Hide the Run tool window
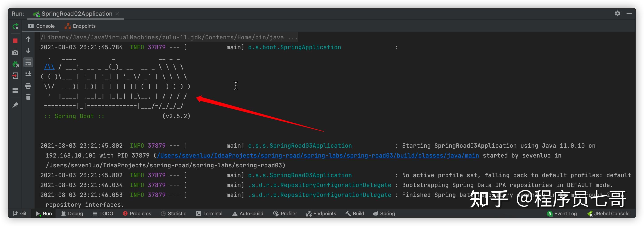 [629, 13]
